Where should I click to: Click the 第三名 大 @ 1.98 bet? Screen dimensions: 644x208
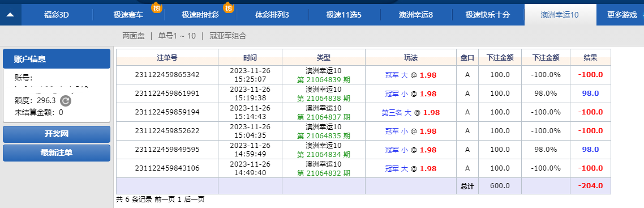[411, 112]
